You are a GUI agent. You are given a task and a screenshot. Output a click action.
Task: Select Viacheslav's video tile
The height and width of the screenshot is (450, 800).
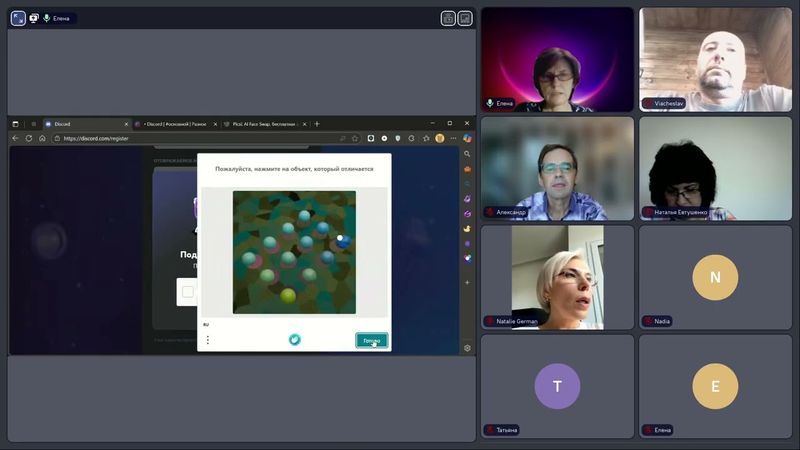715,59
